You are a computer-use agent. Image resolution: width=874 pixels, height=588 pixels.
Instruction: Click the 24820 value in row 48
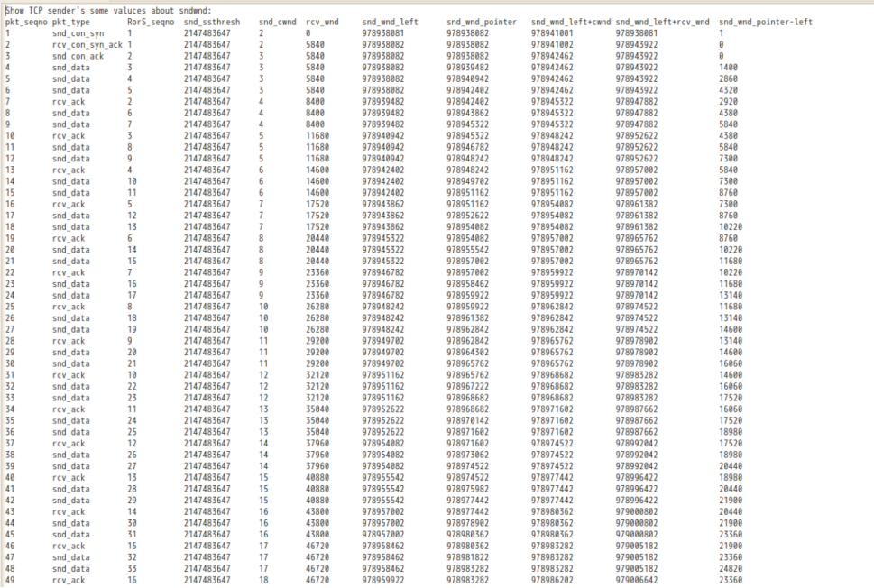[x=731, y=568]
